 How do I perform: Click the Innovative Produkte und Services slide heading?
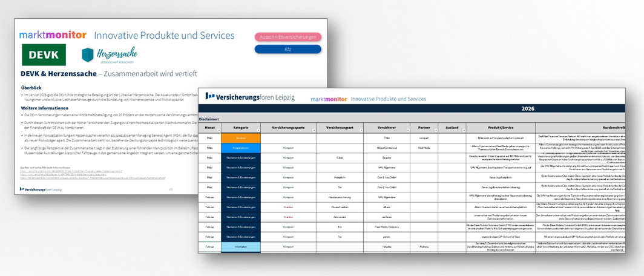click(x=164, y=35)
